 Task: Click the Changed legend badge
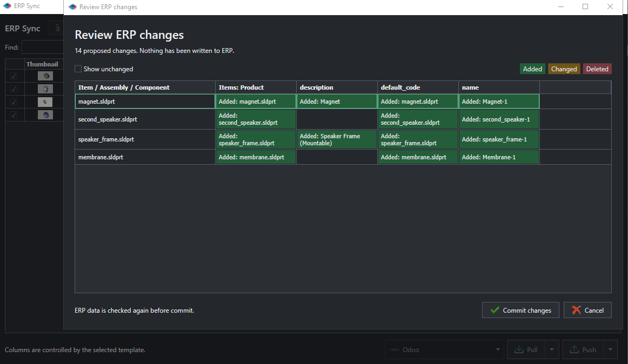pyautogui.click(x=564, y=69)
